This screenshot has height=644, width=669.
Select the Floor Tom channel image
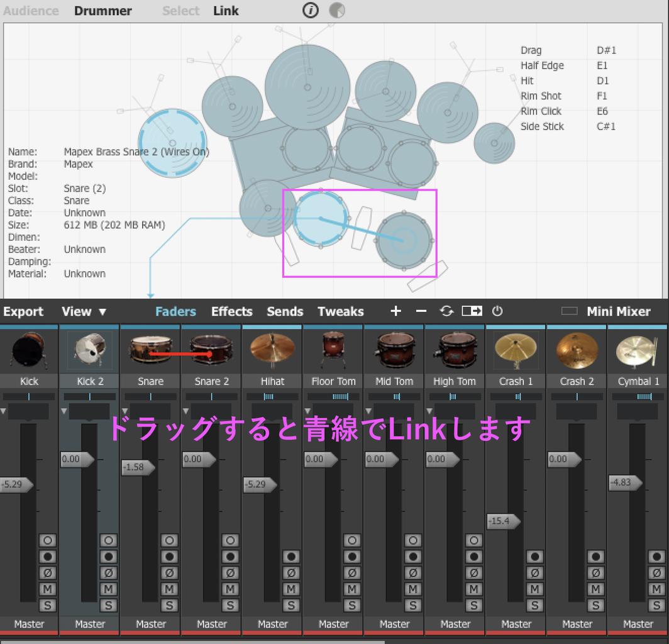pos(334,351)
